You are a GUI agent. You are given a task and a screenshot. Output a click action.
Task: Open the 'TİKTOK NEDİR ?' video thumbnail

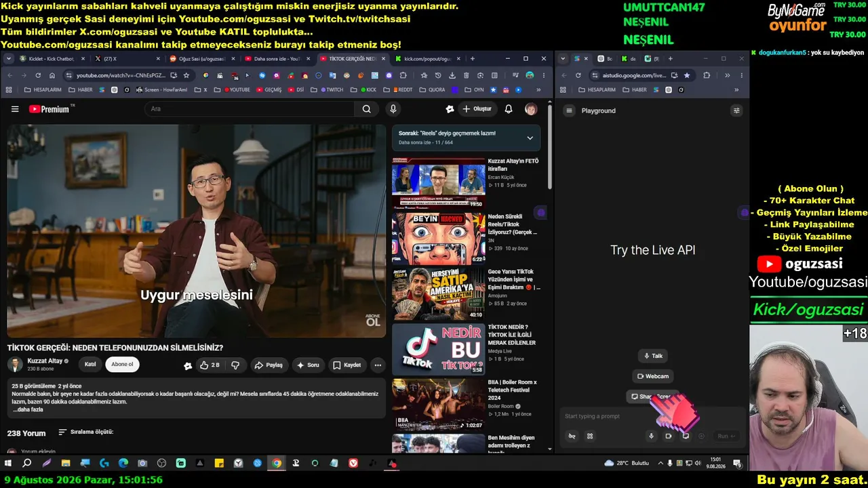point(438,349)
